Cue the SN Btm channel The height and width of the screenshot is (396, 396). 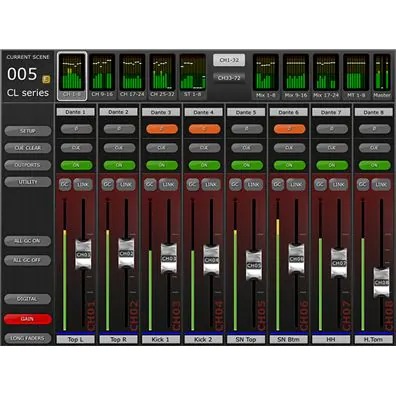point(289,148)
